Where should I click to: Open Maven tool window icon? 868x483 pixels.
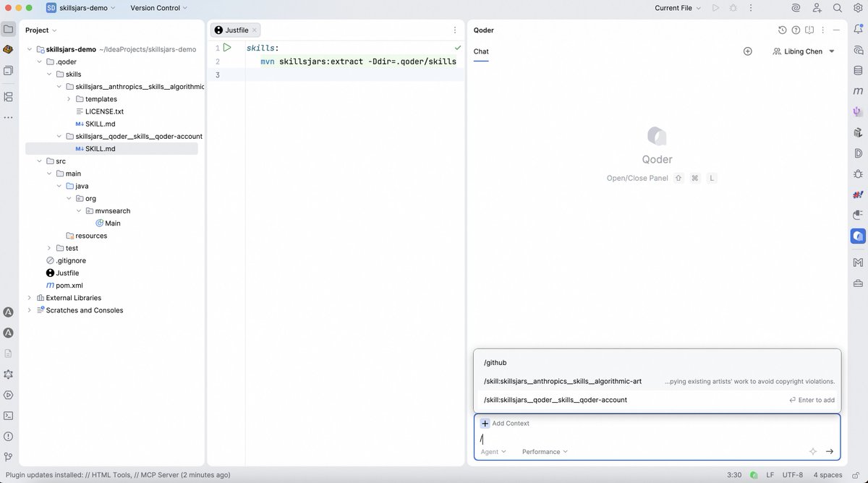click(858, 91)
